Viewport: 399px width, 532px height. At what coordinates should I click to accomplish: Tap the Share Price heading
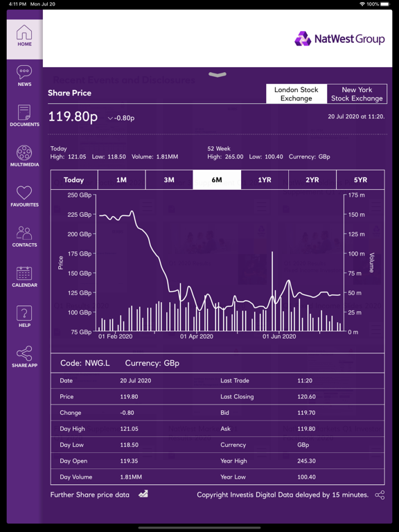click(69, 93)
